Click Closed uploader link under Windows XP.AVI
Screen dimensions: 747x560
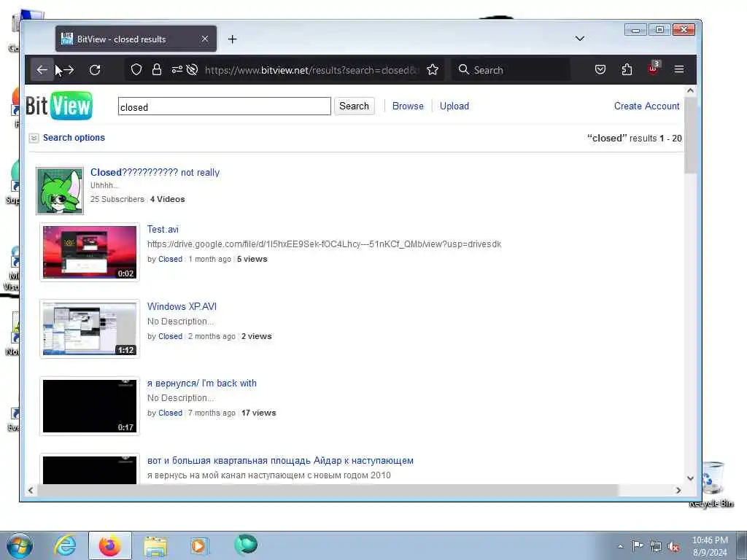(x=170, y=336)
